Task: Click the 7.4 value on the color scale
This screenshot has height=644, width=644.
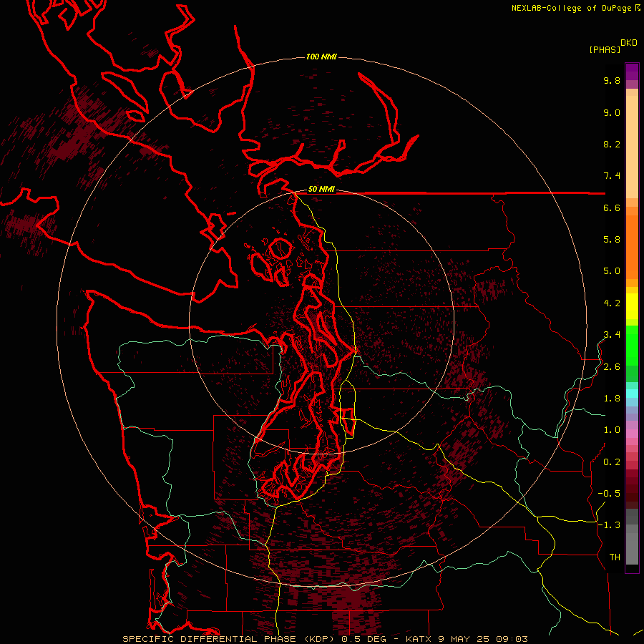Action: pos(612,176)
